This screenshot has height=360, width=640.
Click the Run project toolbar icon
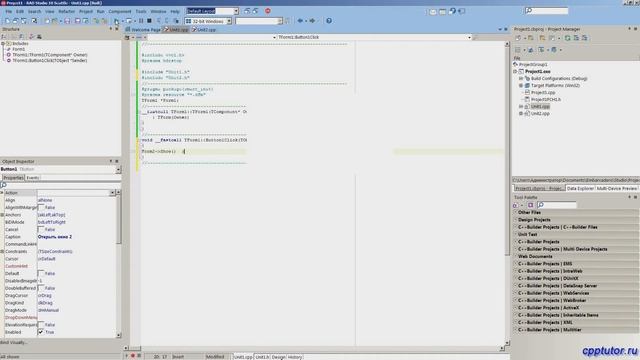tap(116, 21)
